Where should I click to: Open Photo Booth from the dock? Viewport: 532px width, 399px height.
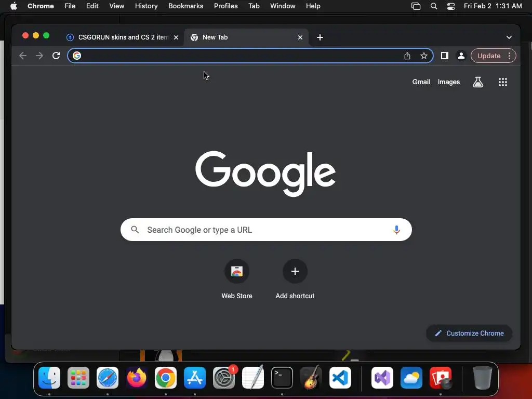point(441,378)
